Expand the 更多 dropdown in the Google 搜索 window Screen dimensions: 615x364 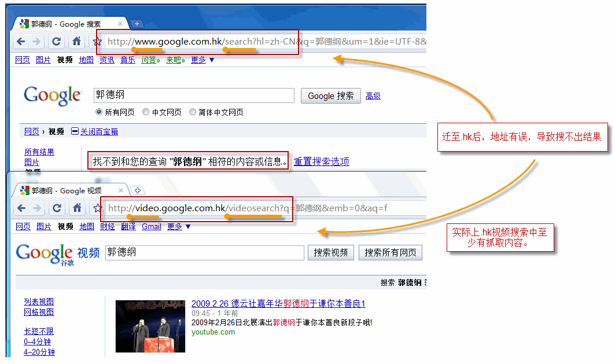(202, 60)
